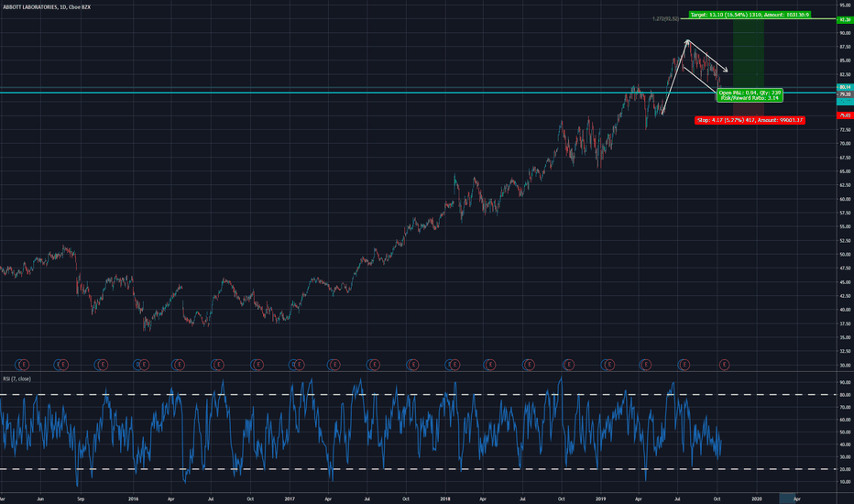Select the Open P&L risk/reward info box
Viewport: 854px width, 504px height.
point(750,95)
